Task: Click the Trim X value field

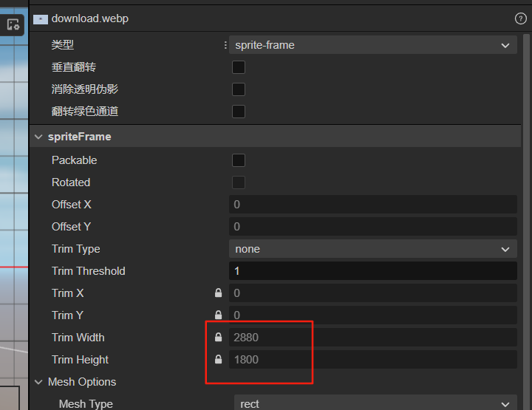Action: (373, 293)
